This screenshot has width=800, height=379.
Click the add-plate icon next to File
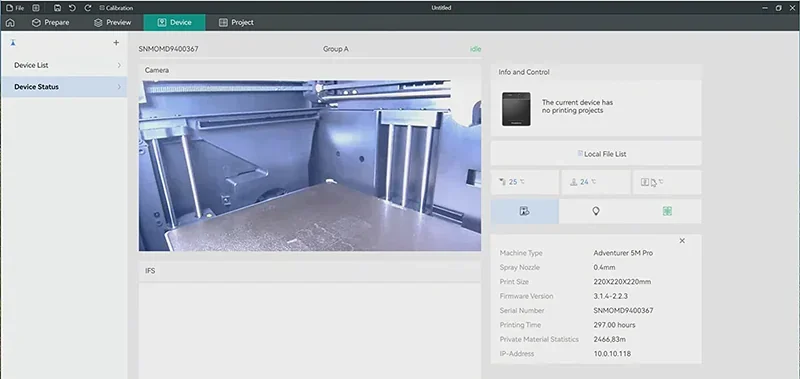tap(36, 8)
